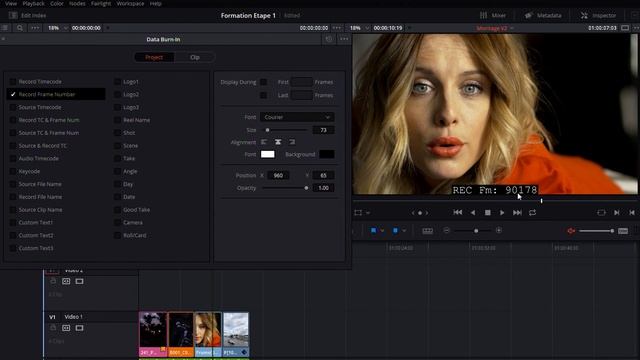640x360 pixels.
Task: Open the Fairlight menu
Action: coord(101,3)
